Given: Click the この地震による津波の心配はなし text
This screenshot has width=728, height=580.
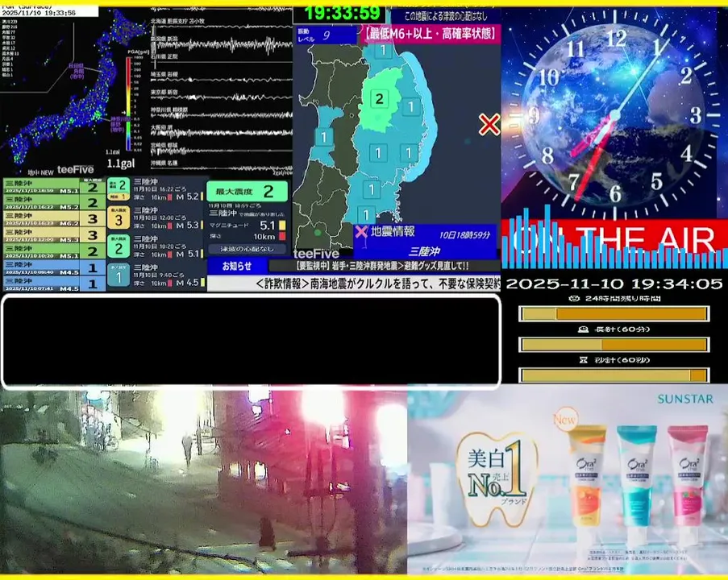Looking at the screenshot, I should pos(446,16).
